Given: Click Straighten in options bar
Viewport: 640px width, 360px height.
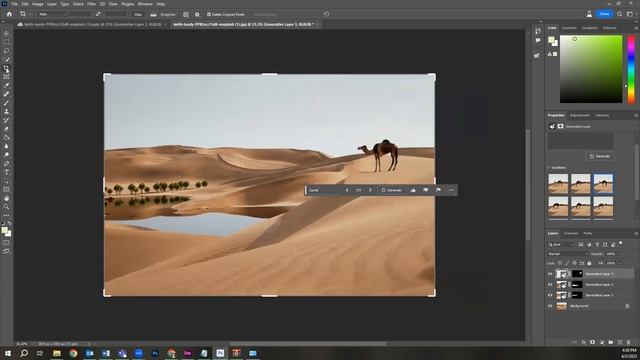Looking at the screenshot, I should (x=163, y=14).
